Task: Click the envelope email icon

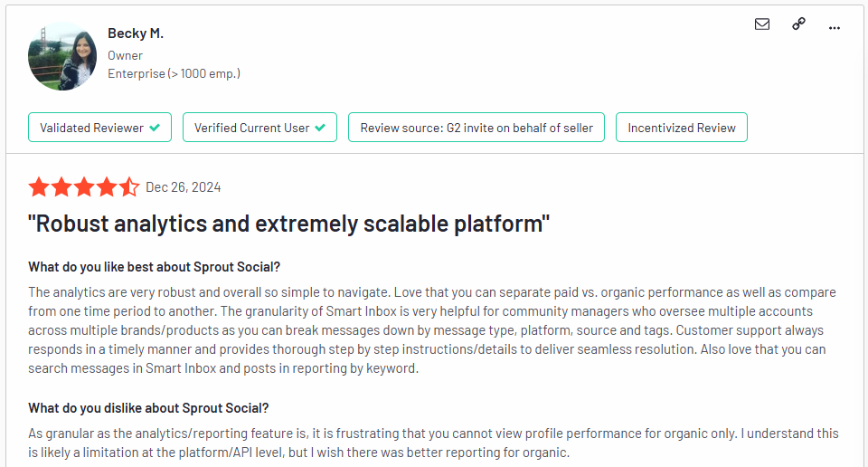Action: tap(762, 24)
